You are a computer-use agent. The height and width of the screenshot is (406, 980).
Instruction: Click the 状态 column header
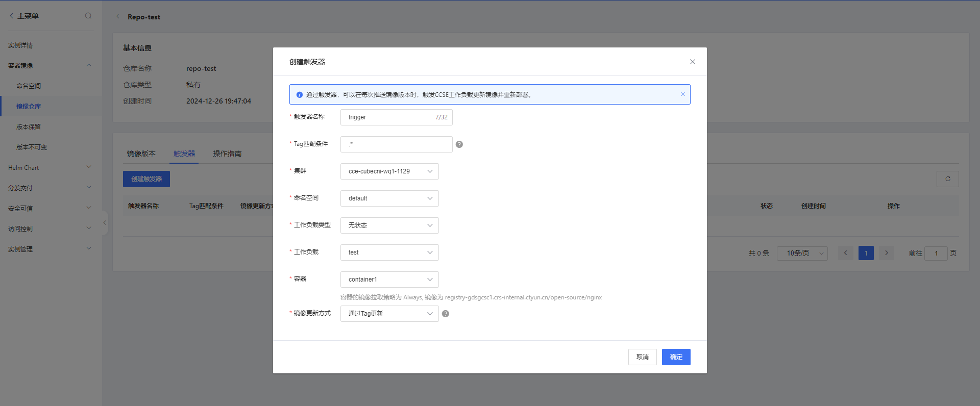(x=767, y=206)
